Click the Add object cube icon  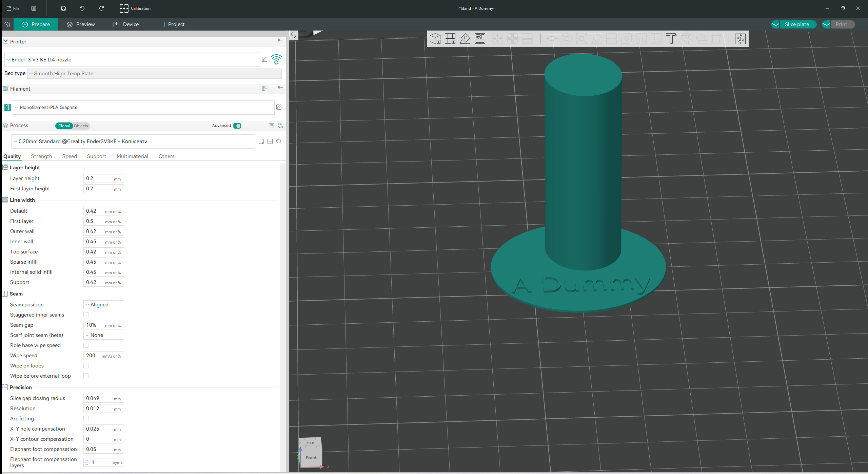click(435, 39)
